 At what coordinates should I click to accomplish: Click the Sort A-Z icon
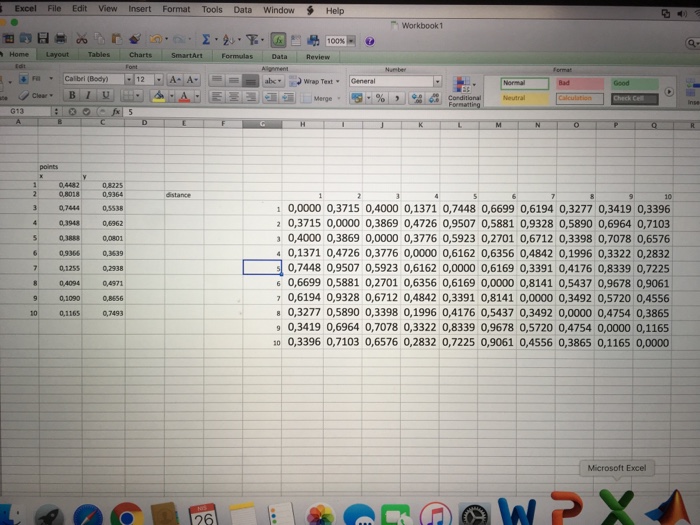tap(228, 40)
